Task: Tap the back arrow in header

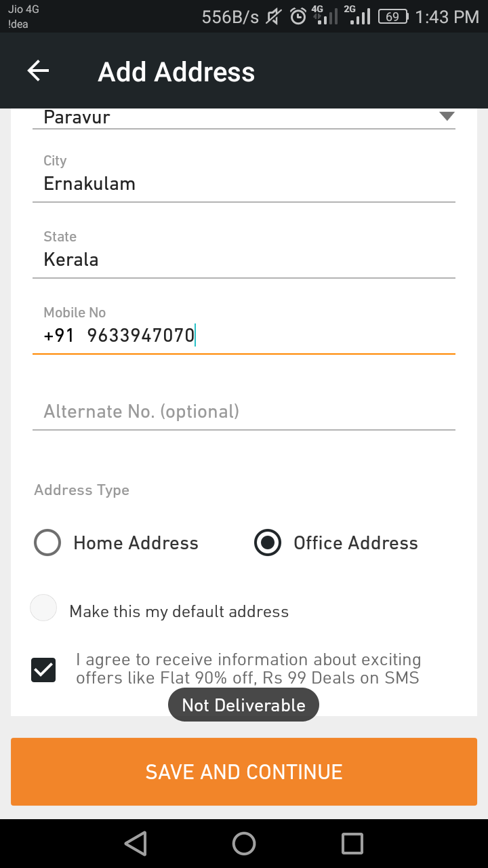Action: pos(38,71)
